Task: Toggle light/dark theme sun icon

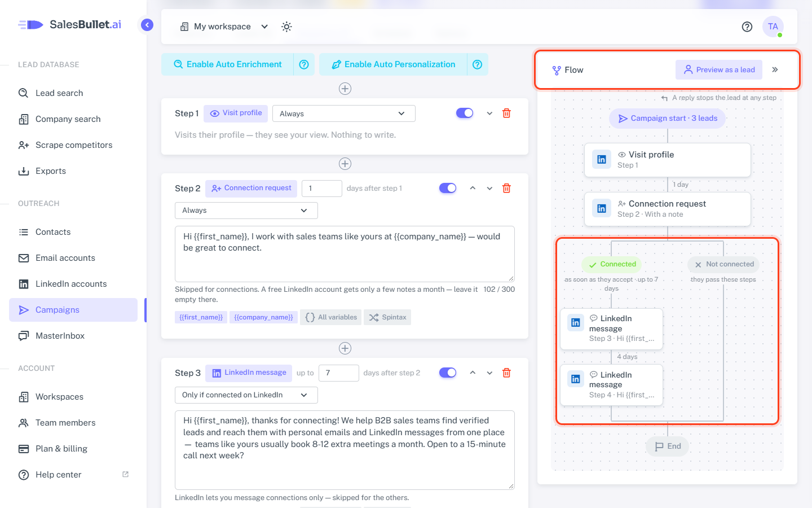Action: pyautogui.click(x=286, y=27)
